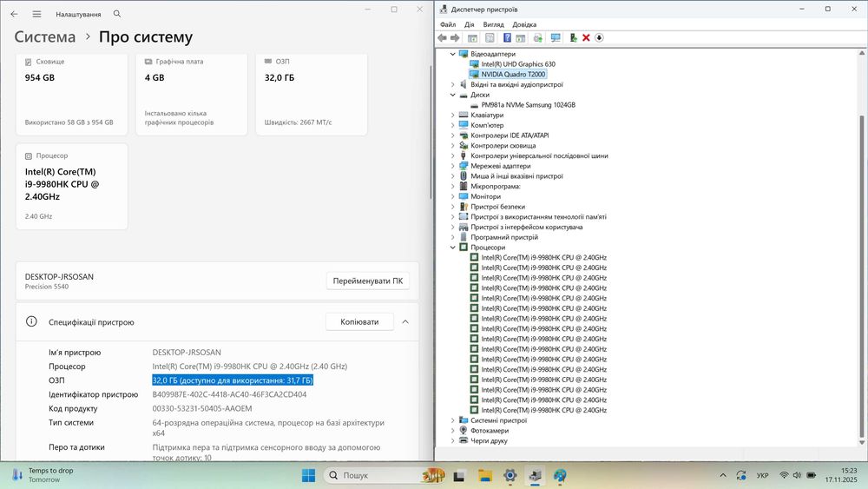Open Paint app icon on taskbar

pyautogui.click(x=560, y=476)
